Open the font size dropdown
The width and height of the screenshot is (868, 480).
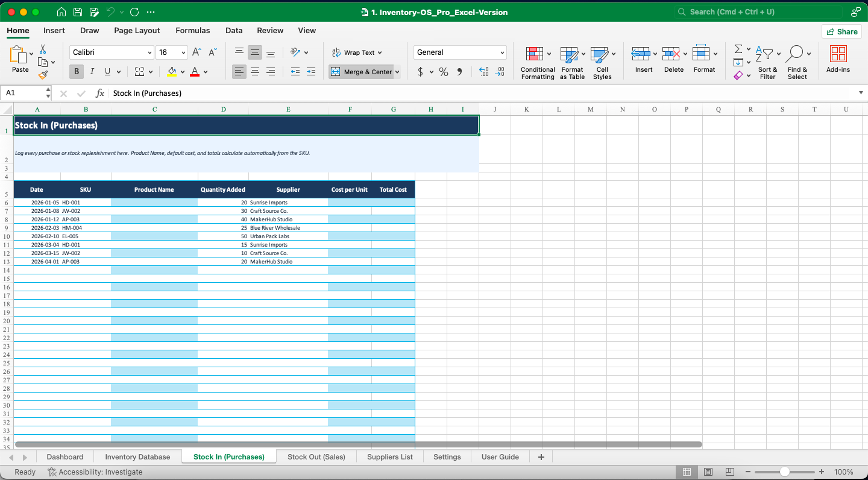click(x=172, y=52)
